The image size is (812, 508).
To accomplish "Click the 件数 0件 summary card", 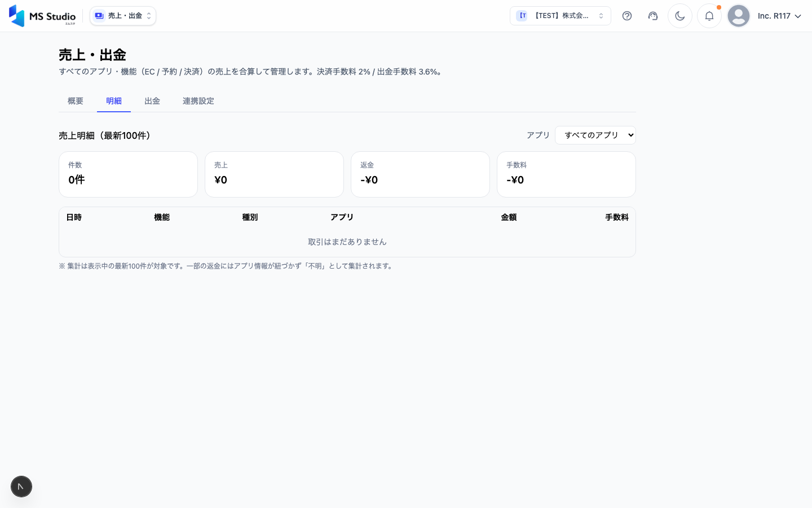I will 128,174.
